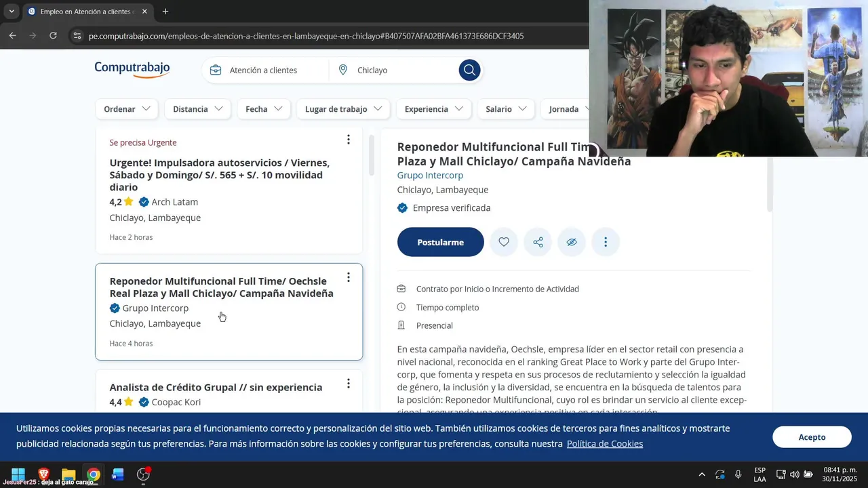Open three-dot menu on Analista de Crédito card
The image size is (868, 488).
pyautogui.click(x=348, y=384)
